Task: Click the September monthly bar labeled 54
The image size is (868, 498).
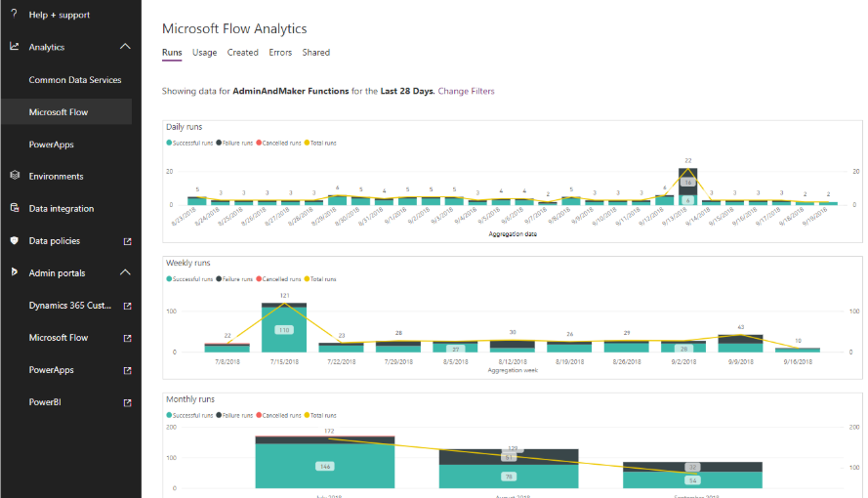Action: click(x=692, y=479)
